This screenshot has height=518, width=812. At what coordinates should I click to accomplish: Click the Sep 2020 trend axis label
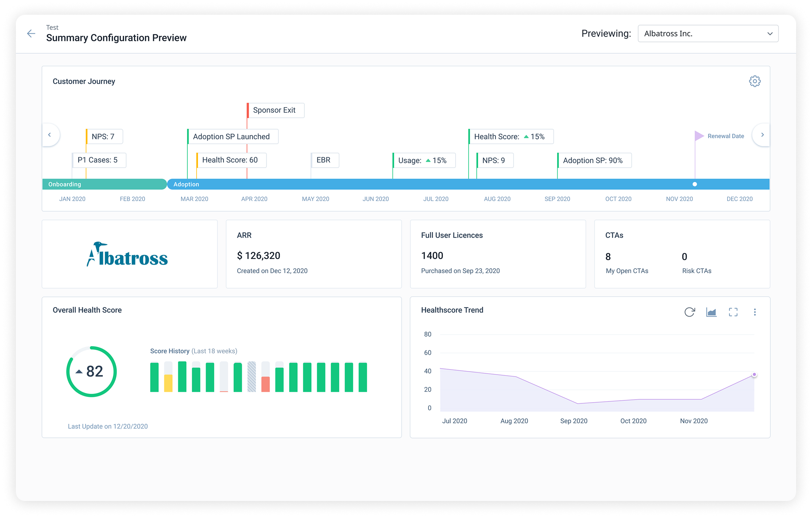(574, 421)
